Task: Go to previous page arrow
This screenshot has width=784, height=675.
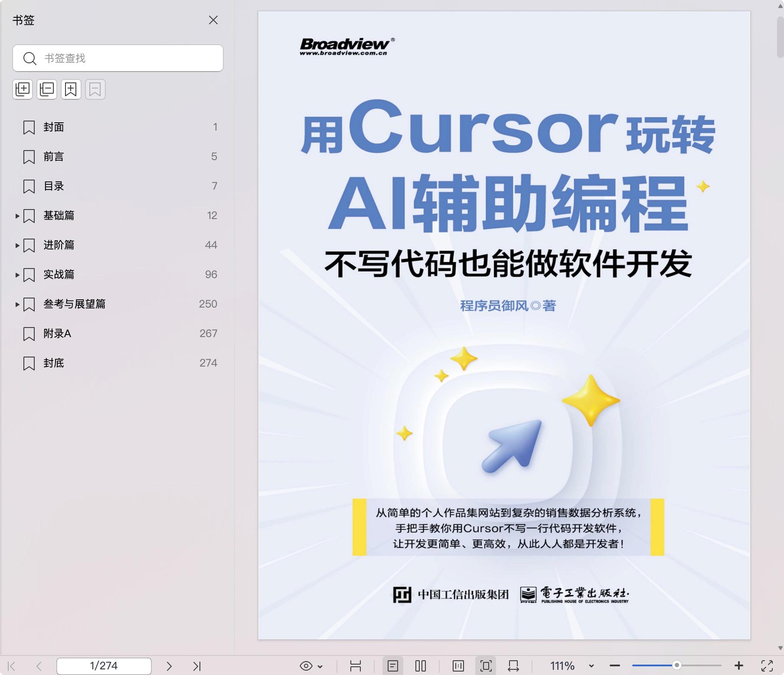Action: (39, 666)
